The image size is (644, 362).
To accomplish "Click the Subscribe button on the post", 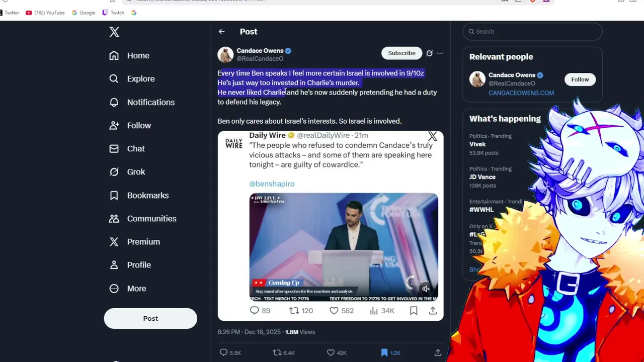I will [x=401, y=53].
